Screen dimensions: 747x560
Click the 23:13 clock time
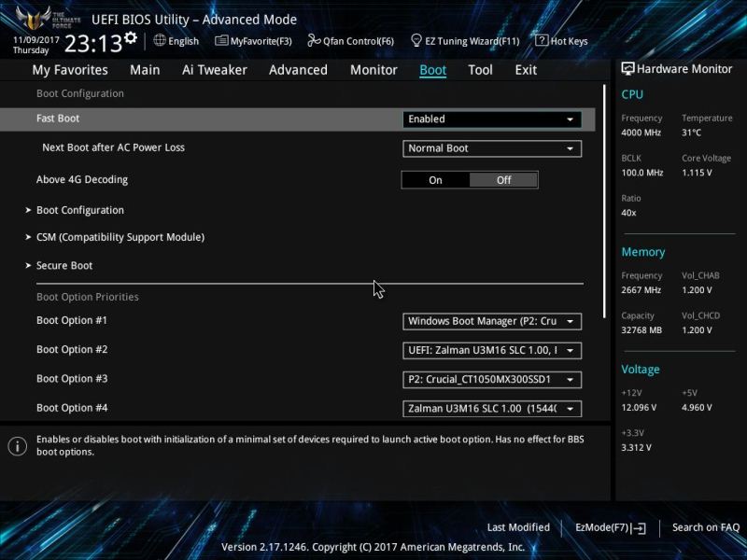(93, 44)
